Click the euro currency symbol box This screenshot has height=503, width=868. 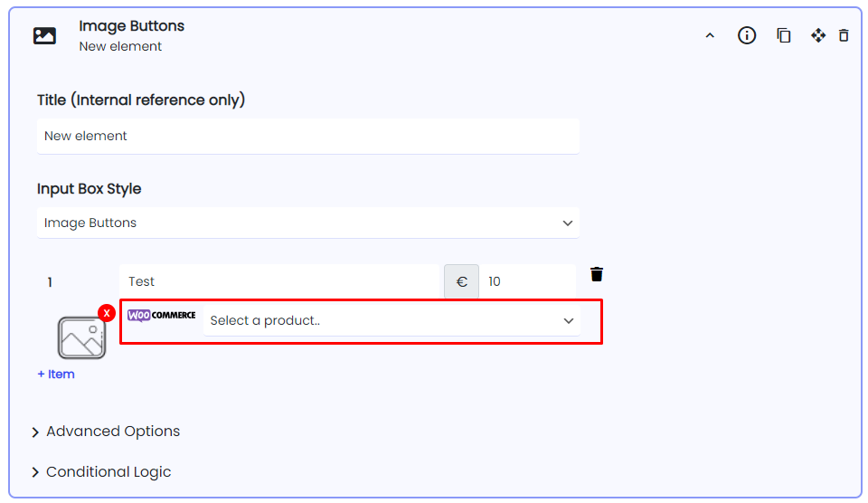pos(461,281)
